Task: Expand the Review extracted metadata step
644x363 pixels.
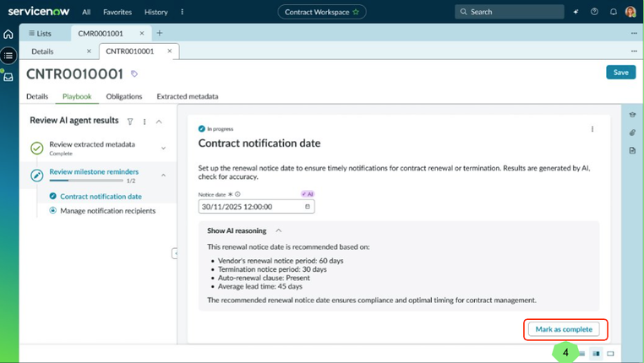Action: pyautogui.click(x=163, y=148)
